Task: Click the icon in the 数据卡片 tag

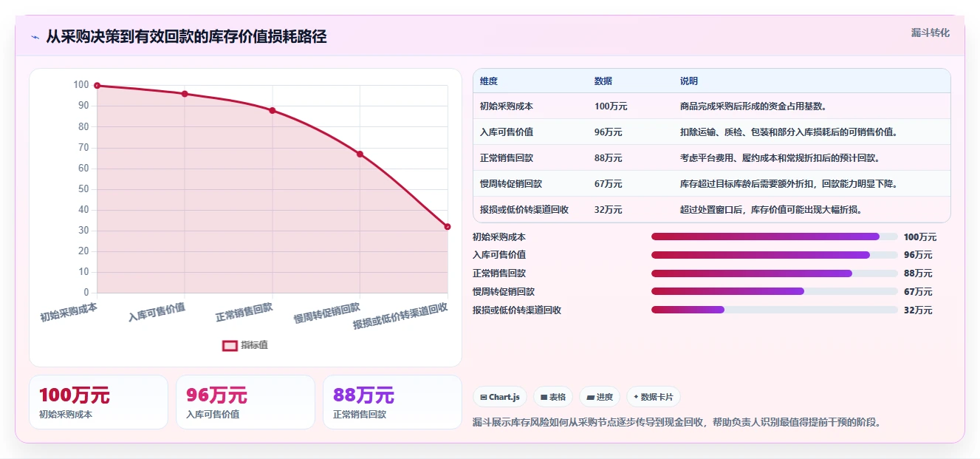Action: coord(636,398)
